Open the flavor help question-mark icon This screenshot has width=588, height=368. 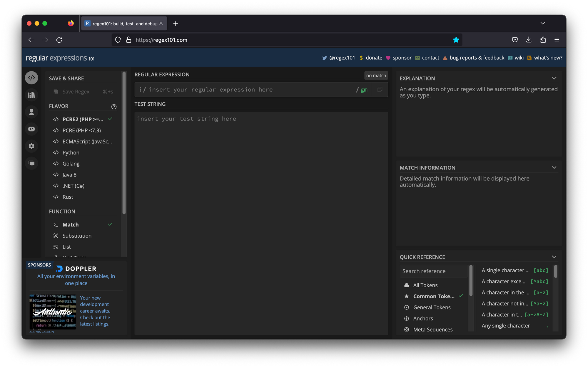114,107
